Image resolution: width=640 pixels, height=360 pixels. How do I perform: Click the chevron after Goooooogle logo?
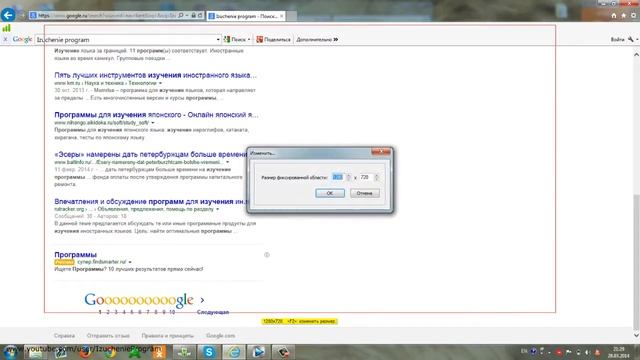(202, 300)
